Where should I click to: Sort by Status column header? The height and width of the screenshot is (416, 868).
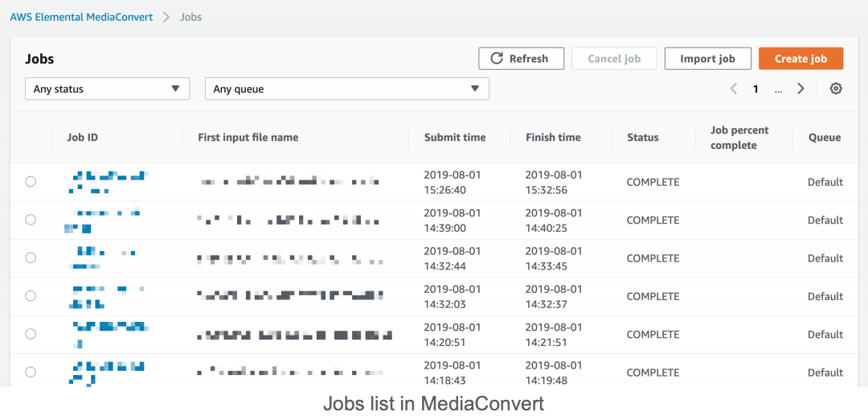coord(642,138)
